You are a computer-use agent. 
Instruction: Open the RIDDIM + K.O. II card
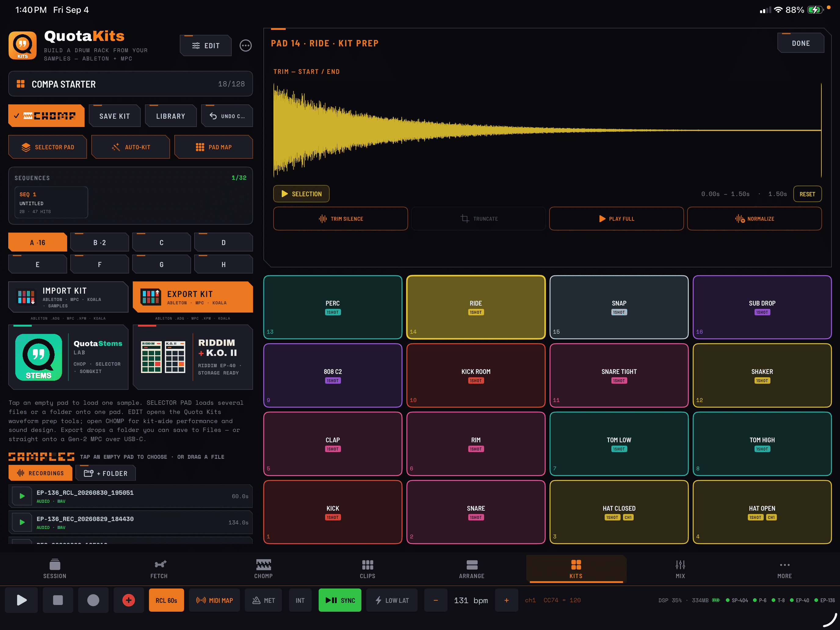pyautogui.click(x=193, y=357)
